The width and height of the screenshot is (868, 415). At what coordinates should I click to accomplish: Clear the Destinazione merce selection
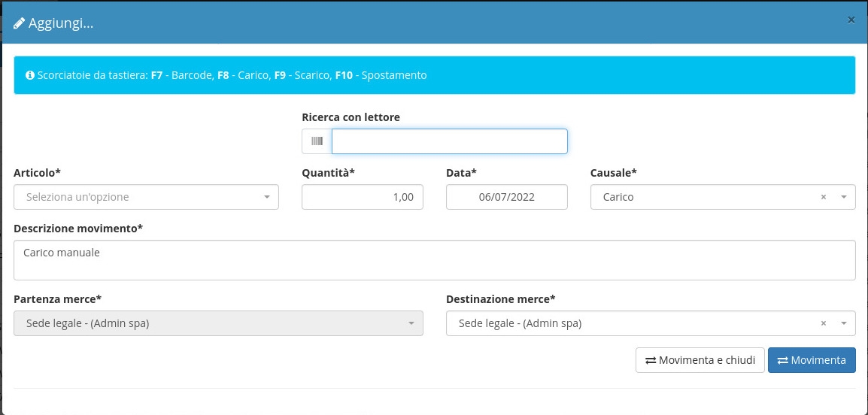(x=823, y=323)
